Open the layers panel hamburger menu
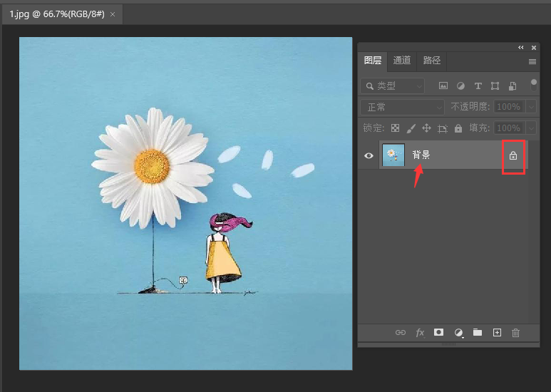Screen dimensions: 551x392 (532, 61)
